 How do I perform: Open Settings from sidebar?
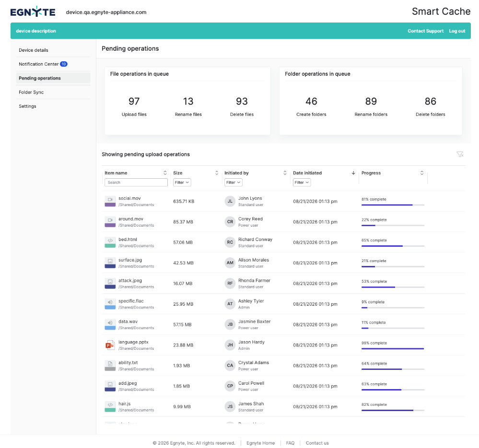(53, 106)
